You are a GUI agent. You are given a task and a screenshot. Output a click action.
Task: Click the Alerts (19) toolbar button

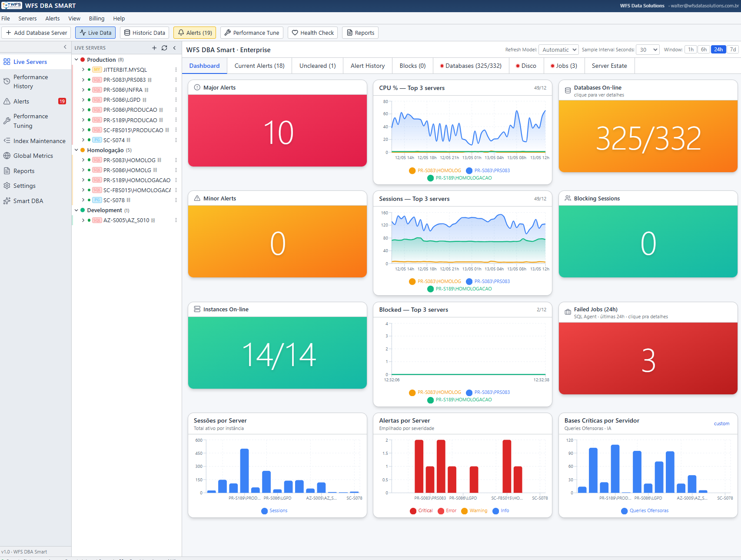coord(195,33)
